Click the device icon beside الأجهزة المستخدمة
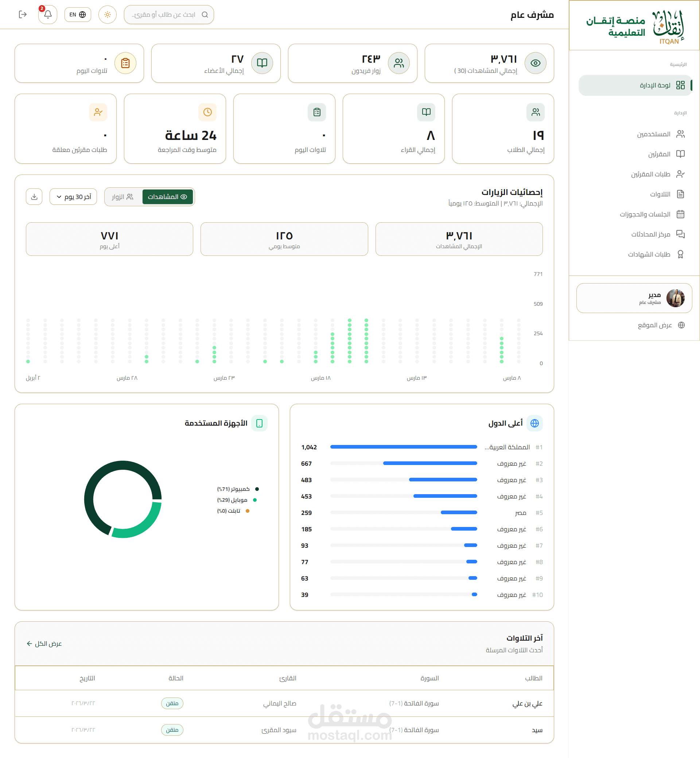 coord(260,423)
